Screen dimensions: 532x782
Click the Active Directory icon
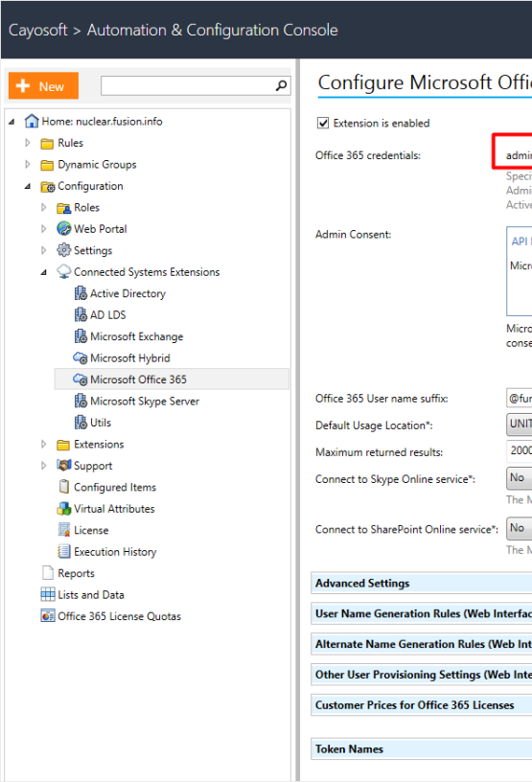point(81,293)
